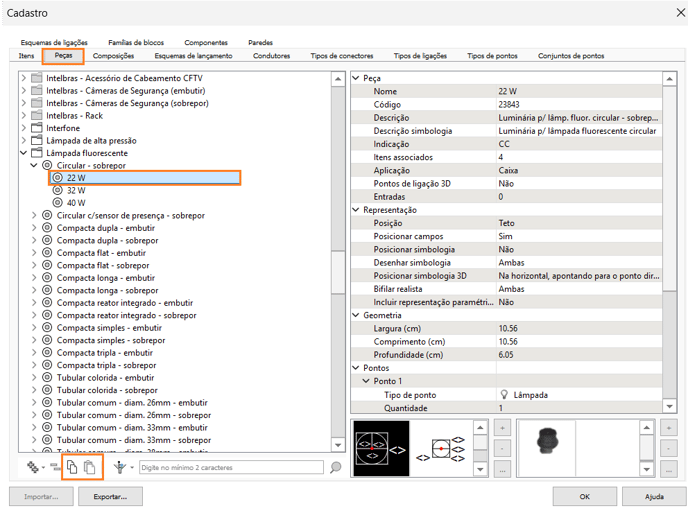688x513 pixels.
Task: Click the copy icon in bottom toolbar
Action: [72, 467]
